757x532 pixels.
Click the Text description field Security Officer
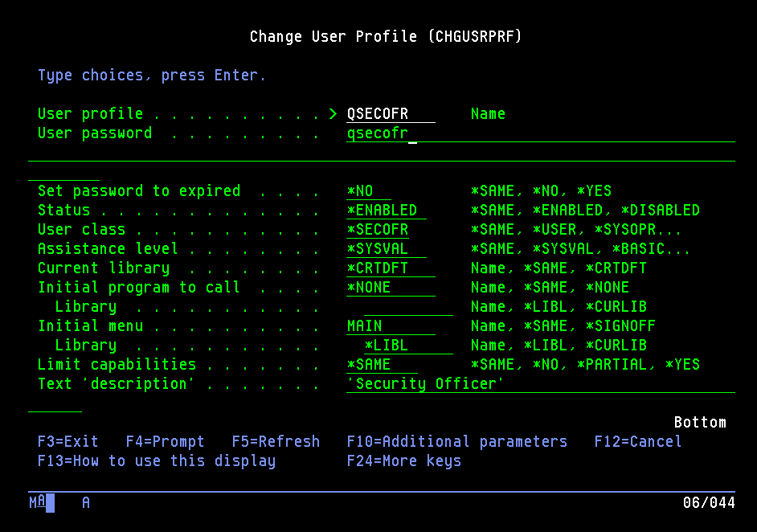[541, 384]
